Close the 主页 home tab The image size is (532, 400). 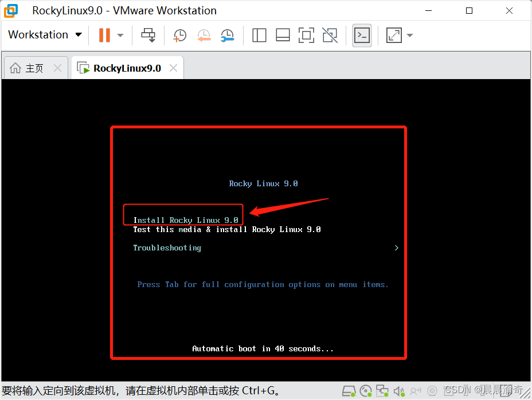point(58,68)
